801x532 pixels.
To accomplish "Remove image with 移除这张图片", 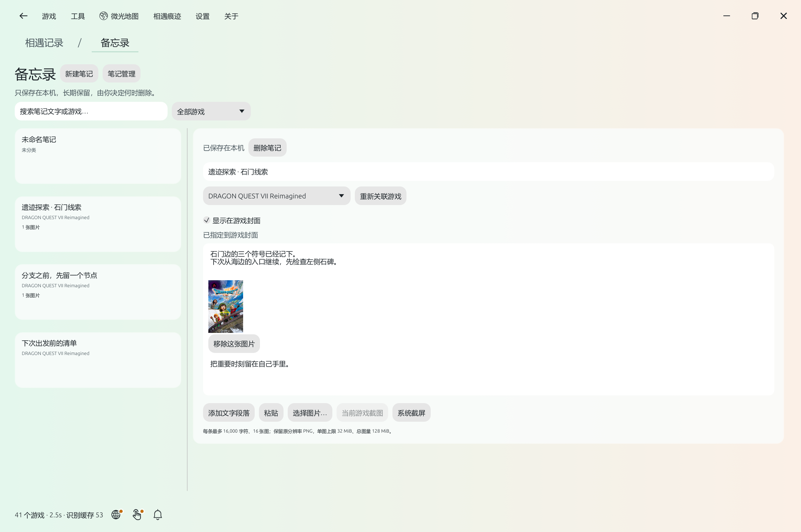I will tap(234, 344).
